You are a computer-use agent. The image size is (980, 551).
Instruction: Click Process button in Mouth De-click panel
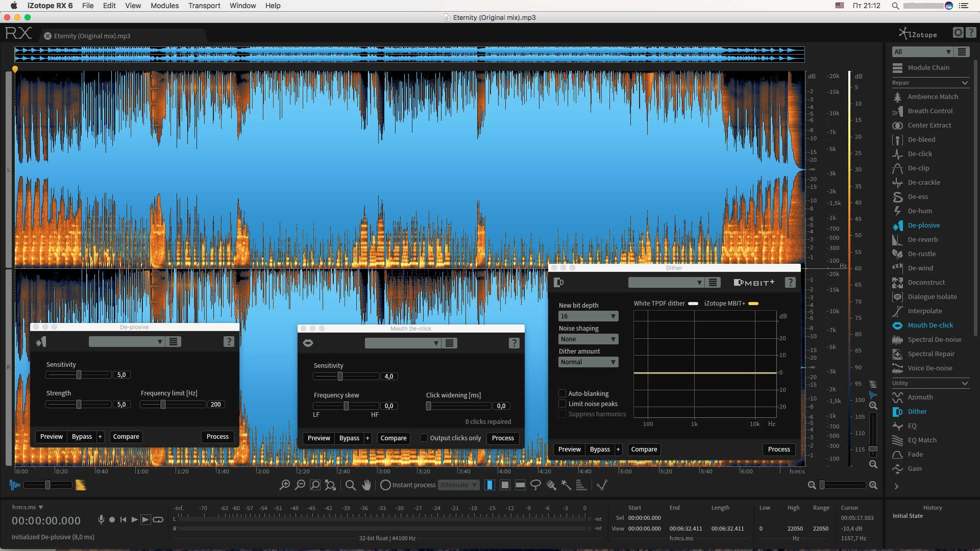(503, 438)
